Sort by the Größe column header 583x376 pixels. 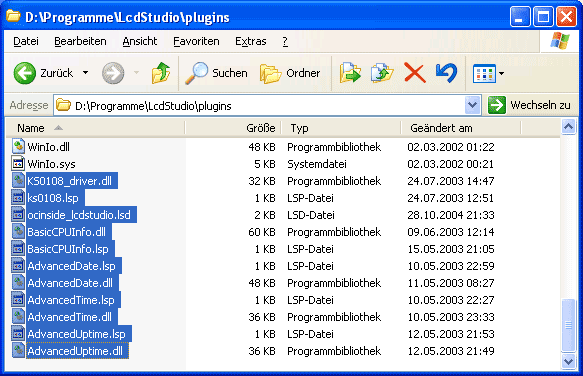point(233,128)
